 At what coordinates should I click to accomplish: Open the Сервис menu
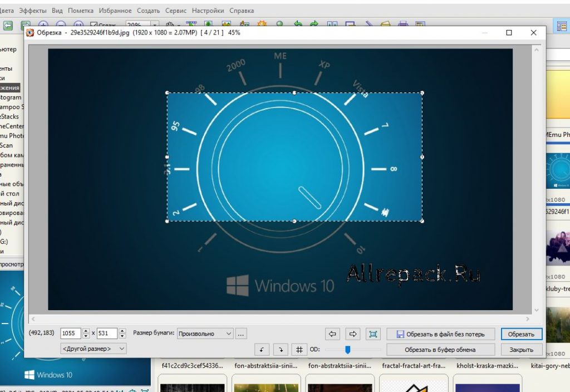click(x=175, y=11)
